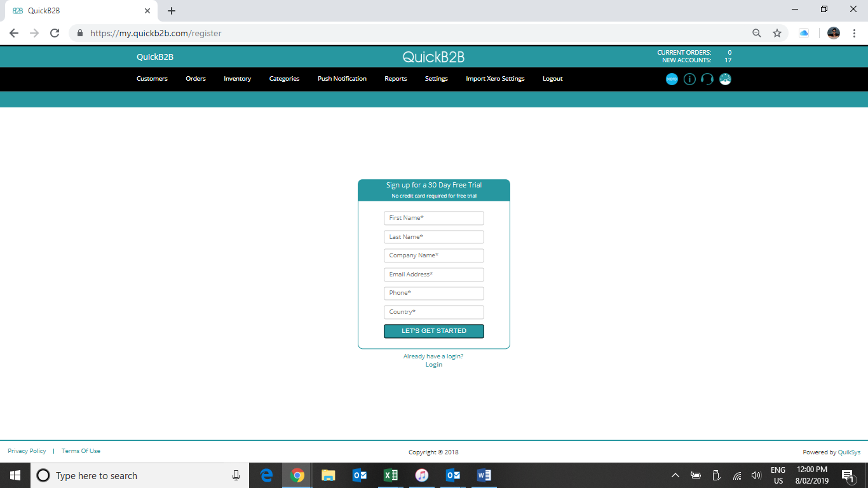
Task: Click Logout in the navigation bar
Action: click(x=553, y=79)
